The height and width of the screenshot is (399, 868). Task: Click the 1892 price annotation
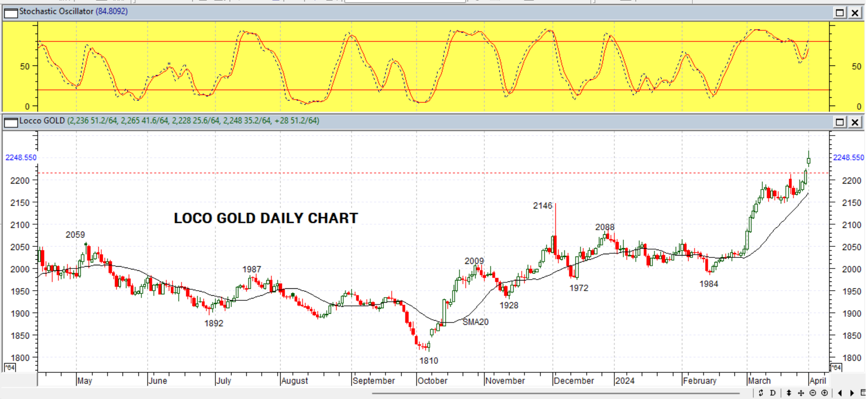(x=214, y=323)
